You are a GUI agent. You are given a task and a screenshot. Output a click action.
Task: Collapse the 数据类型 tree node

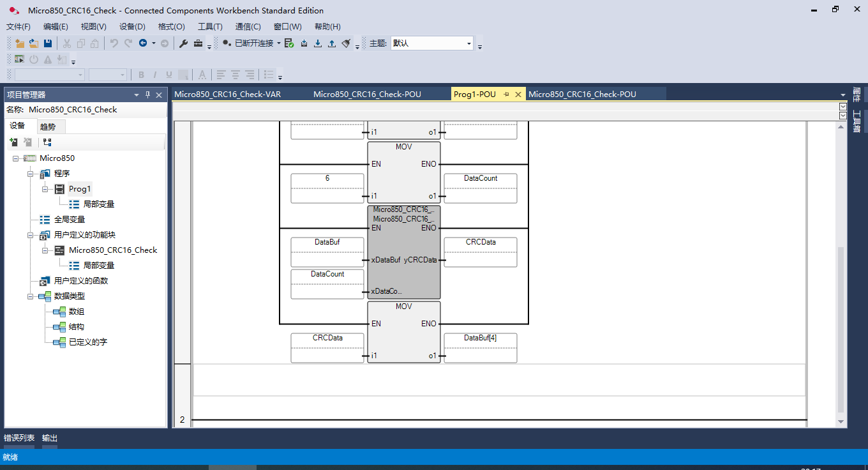point(30,296)
